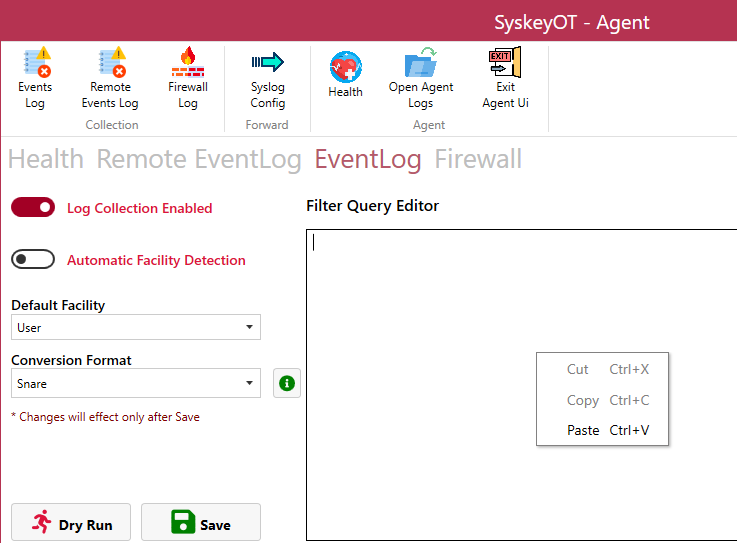Expand the Default Facility dropdown
Viewport: 737px width, 543px height.
coord(136,327)
